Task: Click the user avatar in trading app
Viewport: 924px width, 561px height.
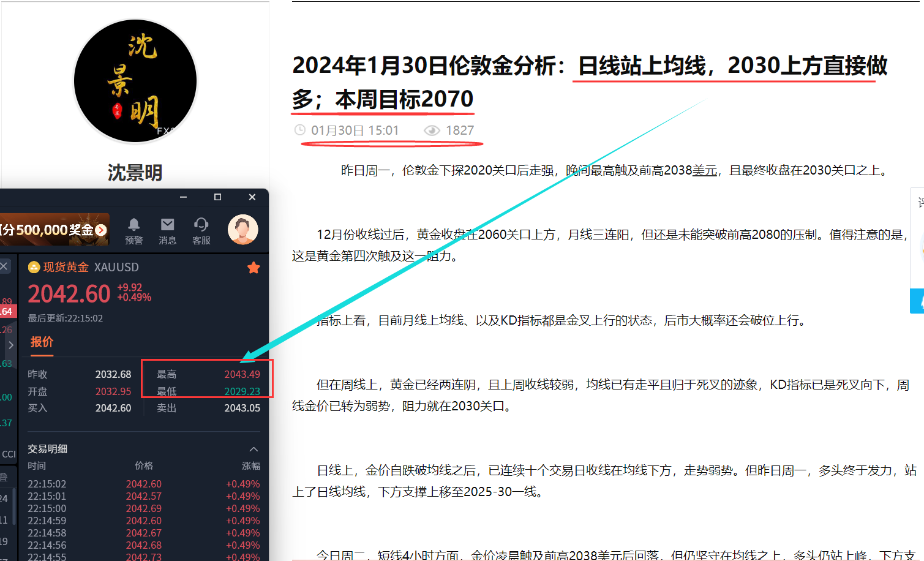Action: tap(243, 230)
